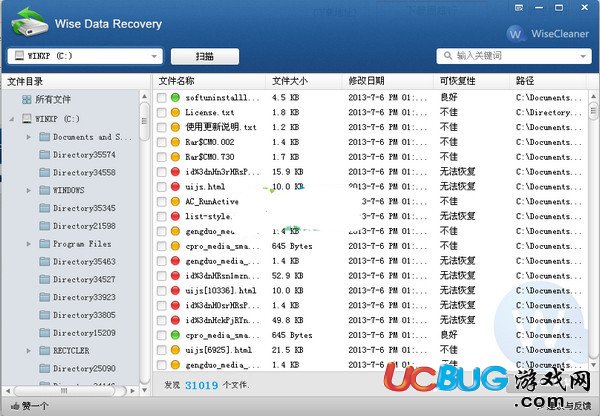Check the AC_RunActive file checkbox

[161, 202]
